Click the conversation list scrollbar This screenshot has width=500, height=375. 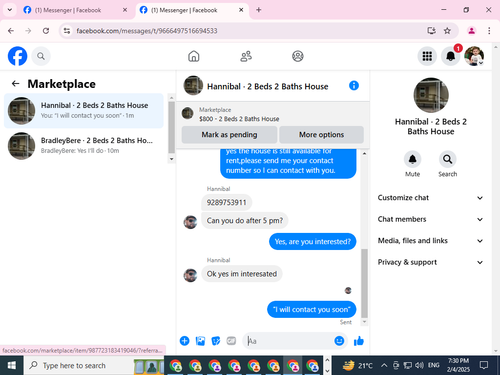point(172,127)
